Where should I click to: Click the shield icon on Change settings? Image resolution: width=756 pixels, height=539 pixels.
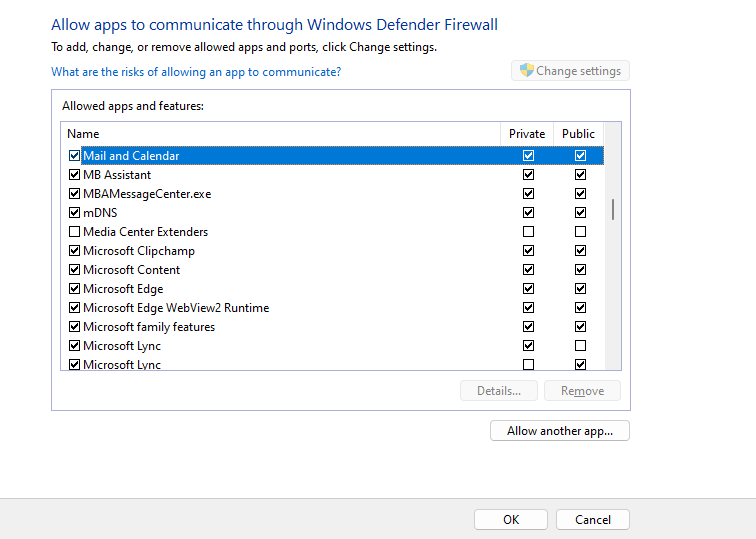pyautogui.click(x=526, y=70)
